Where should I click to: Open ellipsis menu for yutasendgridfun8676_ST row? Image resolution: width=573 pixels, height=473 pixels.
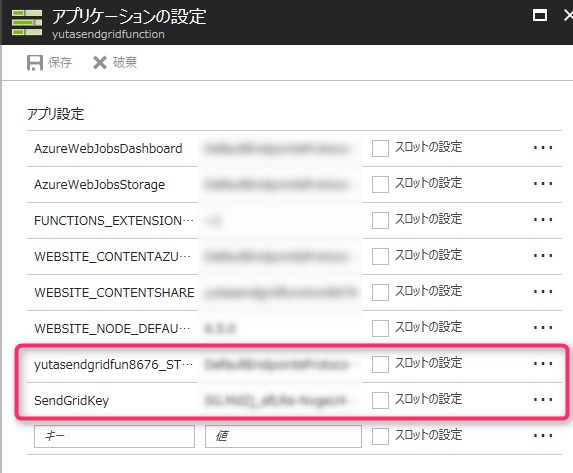pos(543,364)
